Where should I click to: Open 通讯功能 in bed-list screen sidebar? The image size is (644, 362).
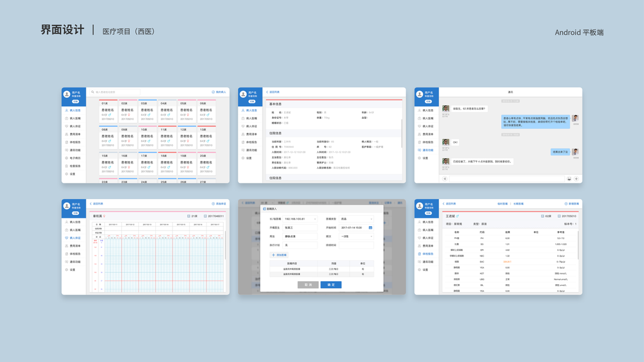pyautogui.click(x=74, y=150)
